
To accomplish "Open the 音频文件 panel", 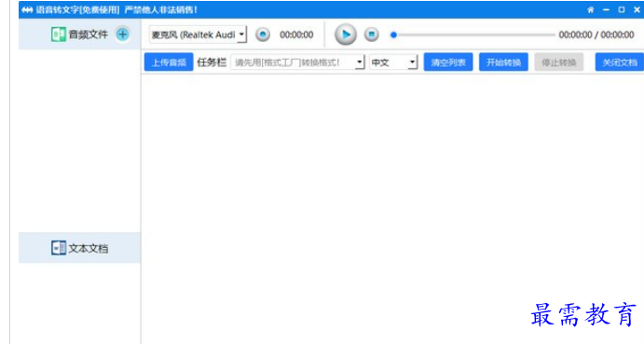I will [79, 34].
